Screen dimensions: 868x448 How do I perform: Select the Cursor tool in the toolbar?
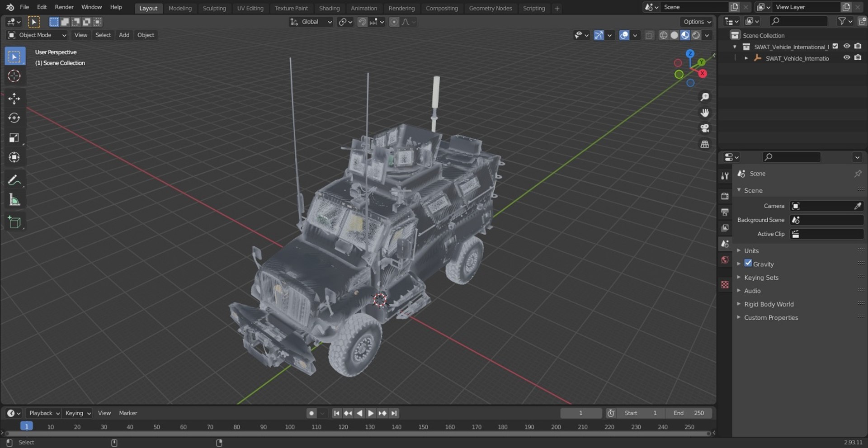pyautogui.click(x=14, y=76)
